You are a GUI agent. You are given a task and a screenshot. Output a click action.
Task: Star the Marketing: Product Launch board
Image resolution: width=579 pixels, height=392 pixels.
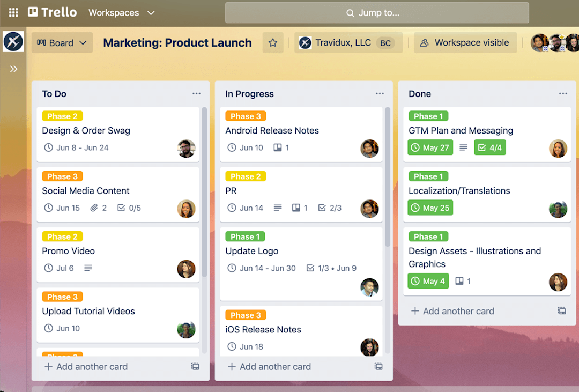click(273, 42)
